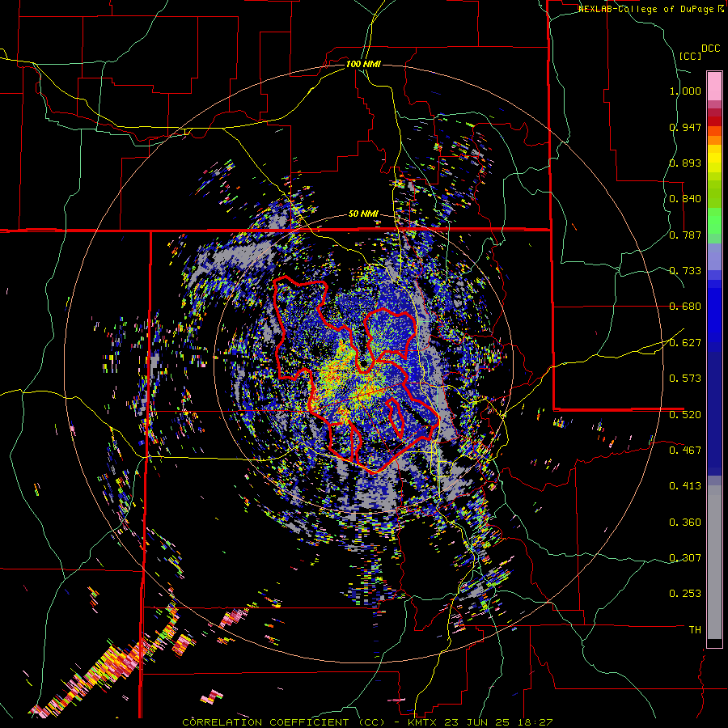Click the 0.467 legend value
The height and width of the screenshot is (728, 728).
(685, 450)
